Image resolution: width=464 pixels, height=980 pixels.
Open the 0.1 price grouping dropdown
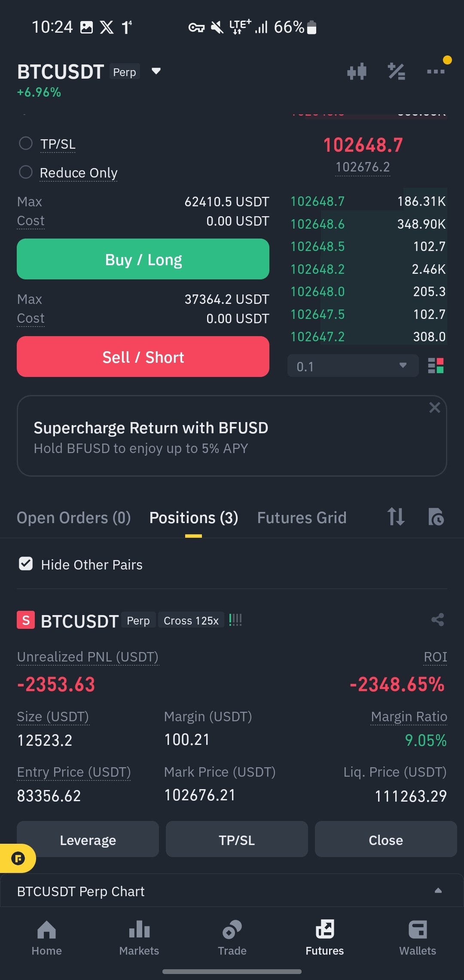tap(353, 366)
